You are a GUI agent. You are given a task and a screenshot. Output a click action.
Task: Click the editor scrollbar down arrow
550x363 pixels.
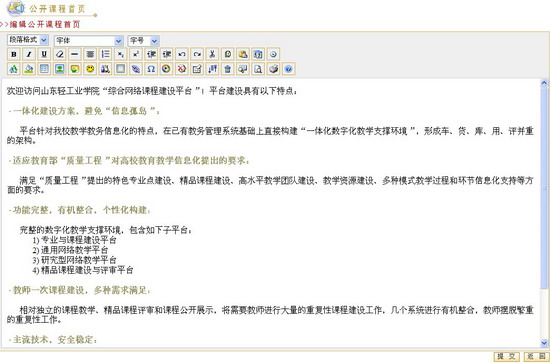pos(544,343)
